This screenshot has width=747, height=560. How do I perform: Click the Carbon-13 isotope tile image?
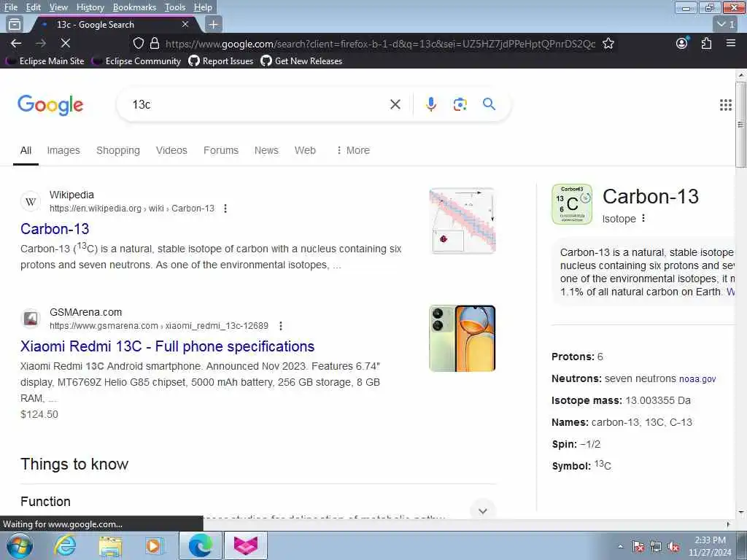coord(572,204)
